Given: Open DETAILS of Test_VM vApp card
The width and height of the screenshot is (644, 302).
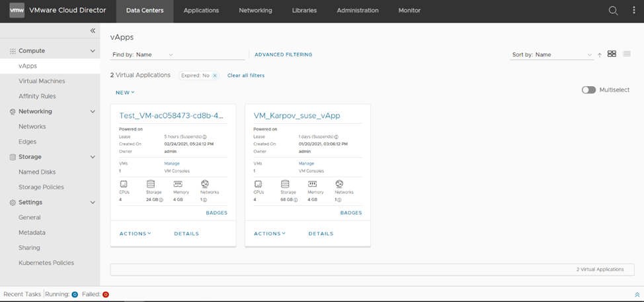Looking at the screenshot, I should (x=186, y=234).
